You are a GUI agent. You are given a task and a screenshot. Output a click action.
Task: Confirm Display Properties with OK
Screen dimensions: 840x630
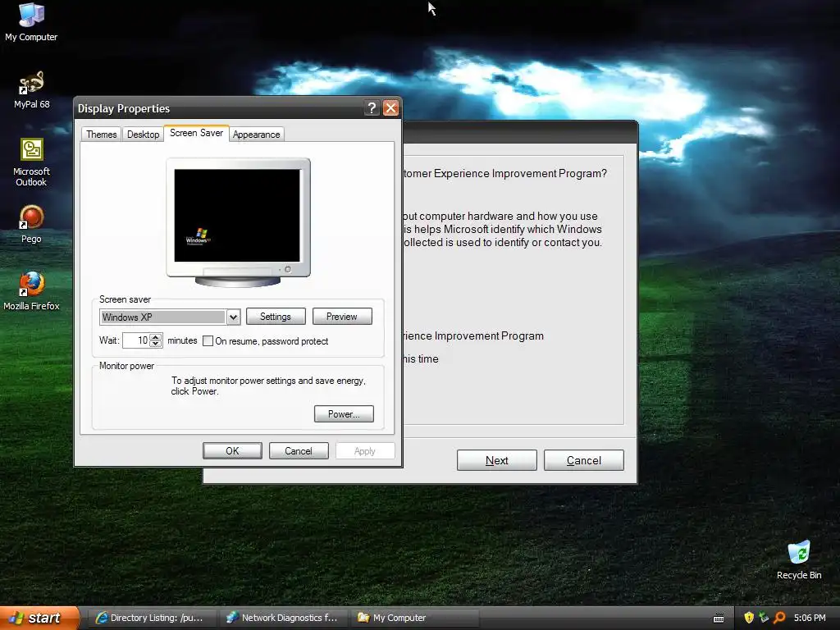coord(232,451)
